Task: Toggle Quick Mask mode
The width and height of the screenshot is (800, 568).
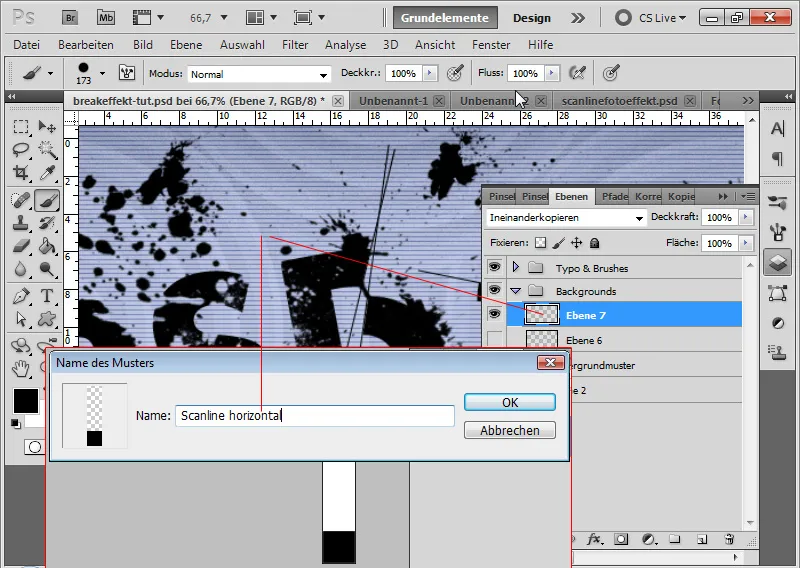Action: pos(35,447)
